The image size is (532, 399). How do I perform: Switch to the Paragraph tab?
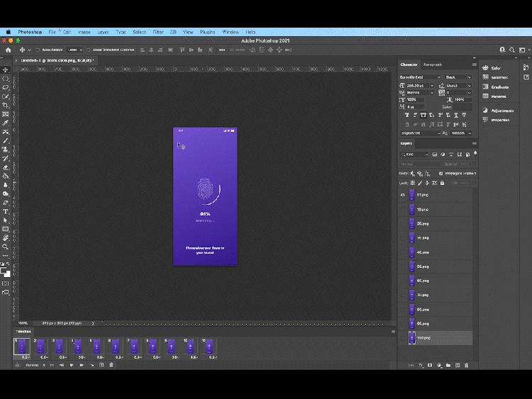point(433,64)
